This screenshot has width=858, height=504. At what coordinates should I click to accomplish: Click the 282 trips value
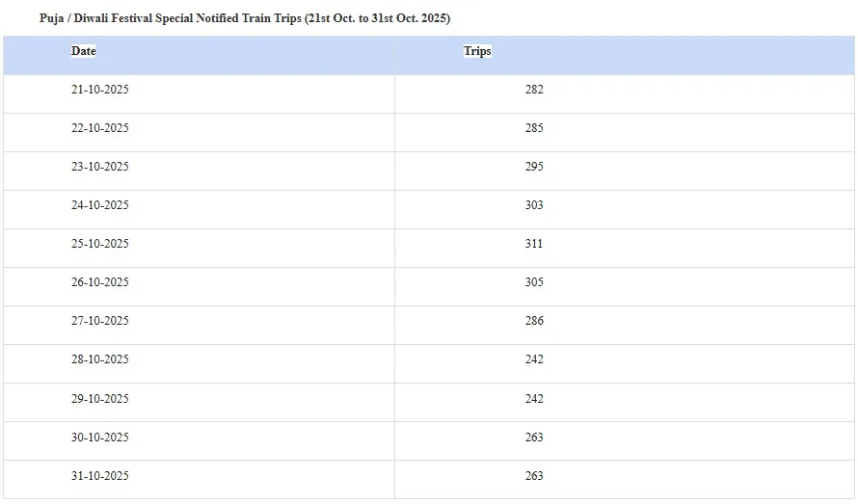point(534,90)
